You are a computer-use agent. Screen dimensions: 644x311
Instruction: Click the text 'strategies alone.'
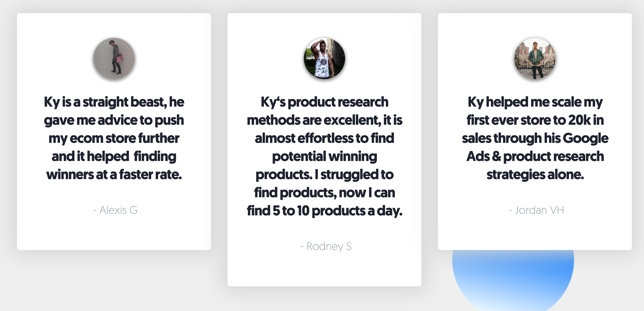535,175
